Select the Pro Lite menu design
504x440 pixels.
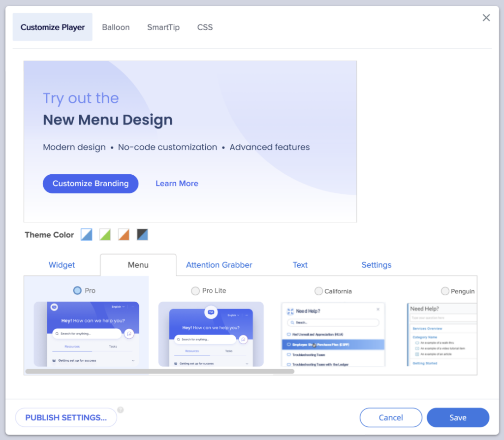click(195, 291)
